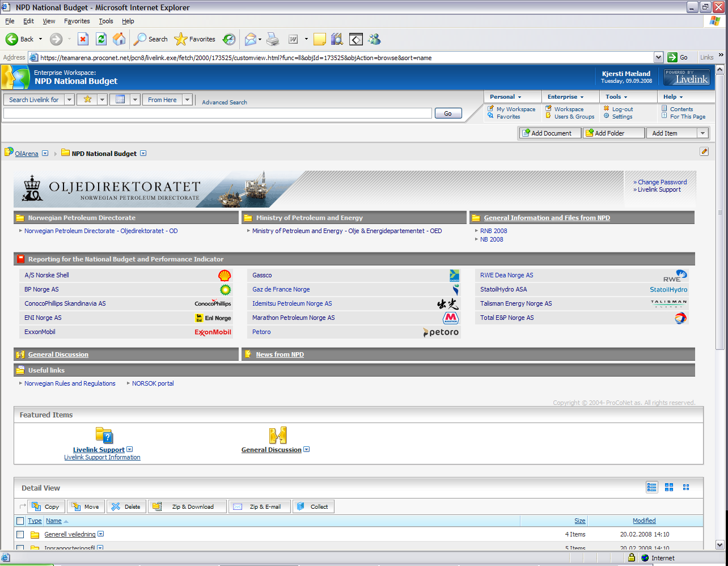Viewport: 728px width, 566px height.
Task: Check the select-all checkbox in header
Action: [x=20, y=521]
